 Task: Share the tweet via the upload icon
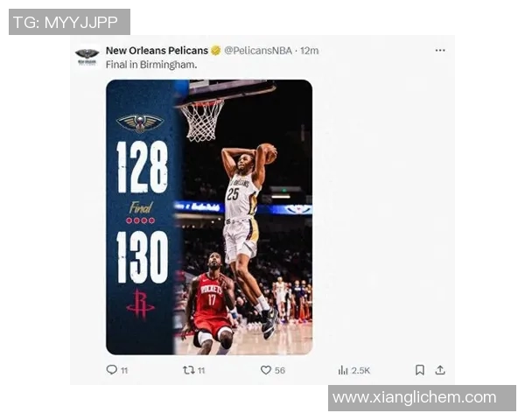[440, 370]
